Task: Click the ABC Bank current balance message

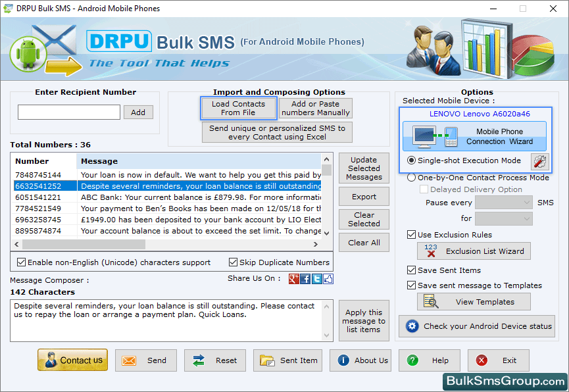Action: [x=201, y=197]
